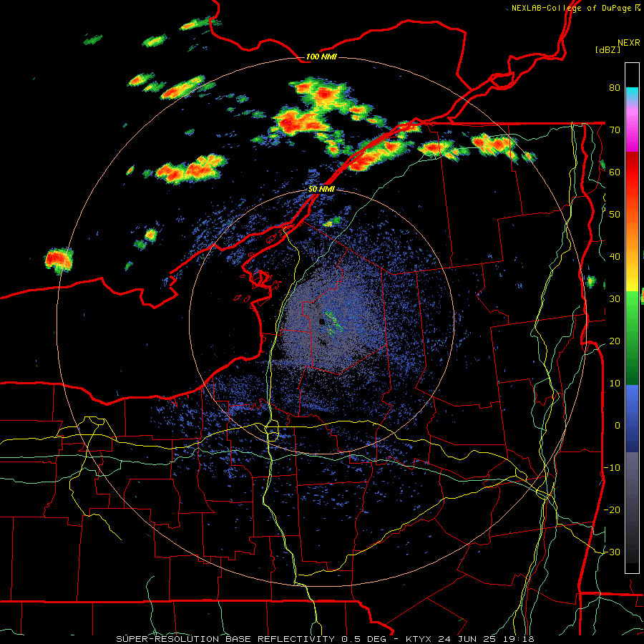Click the 70 value on the dBZ scale

pos(615,130)
